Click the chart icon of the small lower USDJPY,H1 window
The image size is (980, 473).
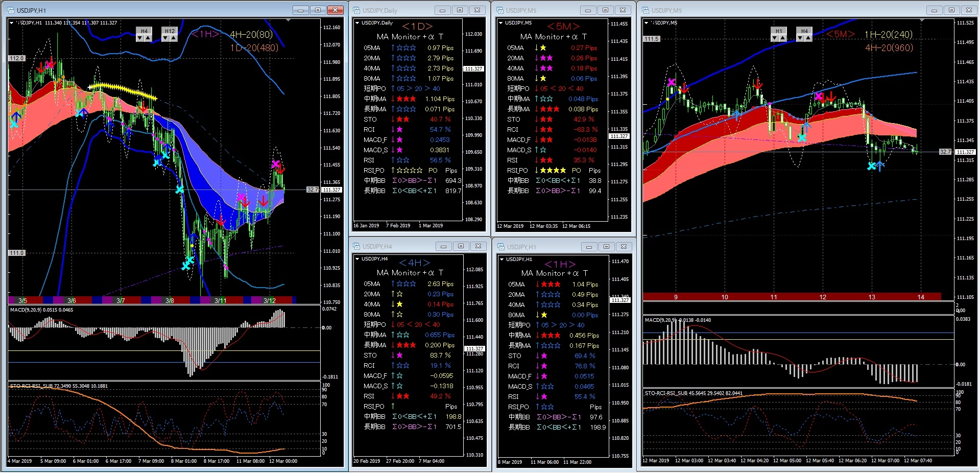click(501, 247)
